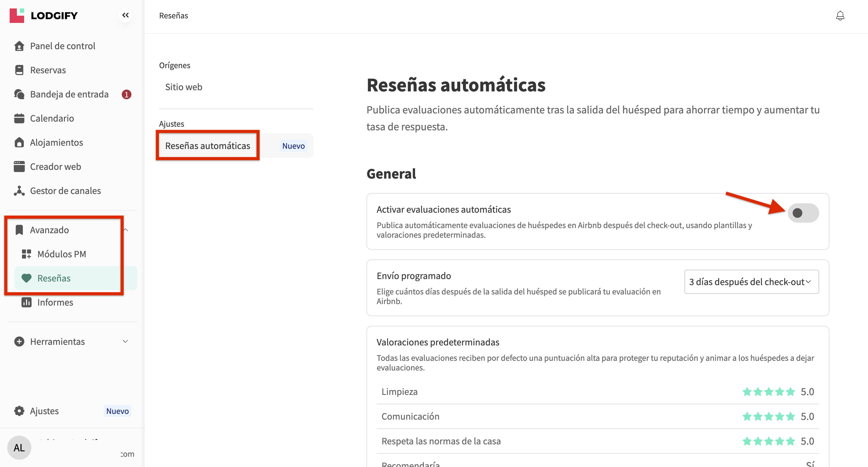Open the Reservas page
Viewport: 868px width, 467px height.
(x=48, y=70)
